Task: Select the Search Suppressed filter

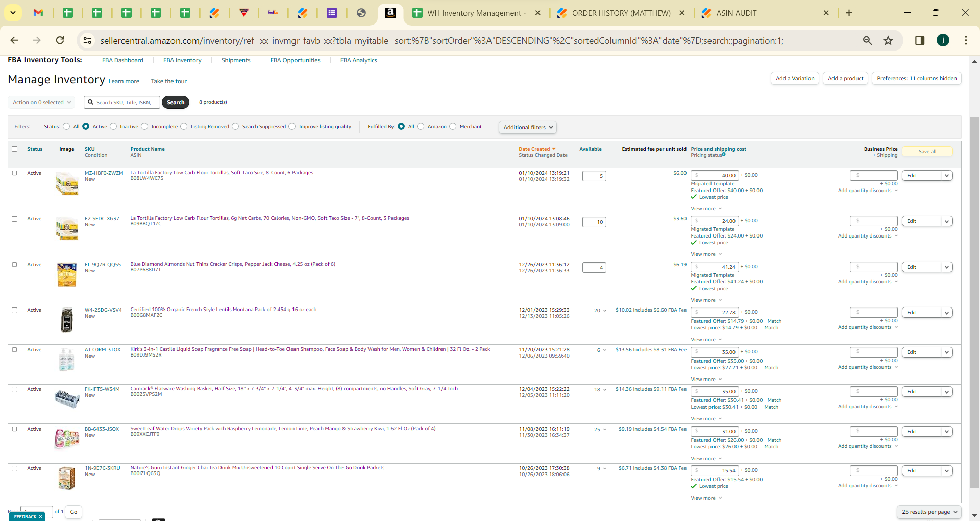Action: 235,126
